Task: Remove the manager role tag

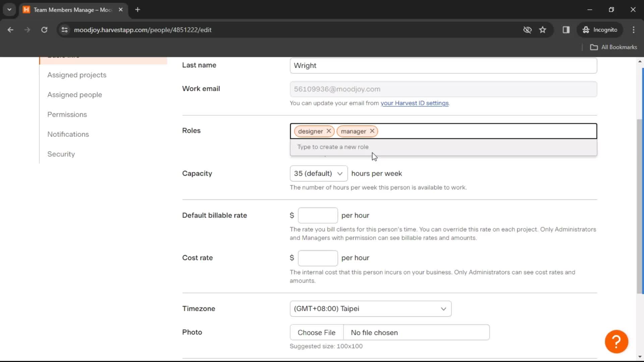Action: click(x=372, y=131)
